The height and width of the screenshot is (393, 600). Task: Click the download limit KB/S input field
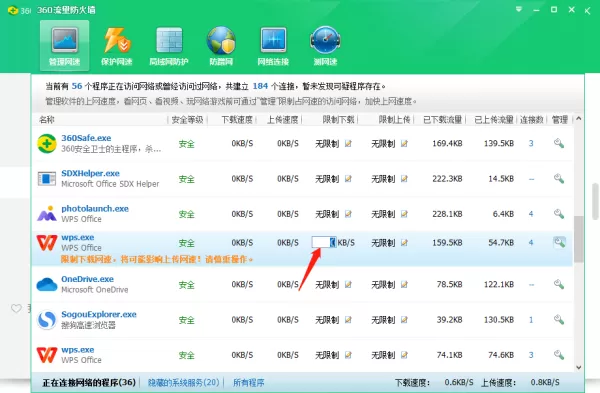[x=324, y=242]
